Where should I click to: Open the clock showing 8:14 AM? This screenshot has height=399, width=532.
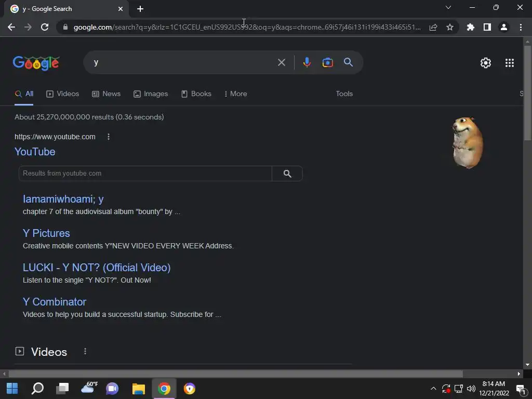point(494,389)
